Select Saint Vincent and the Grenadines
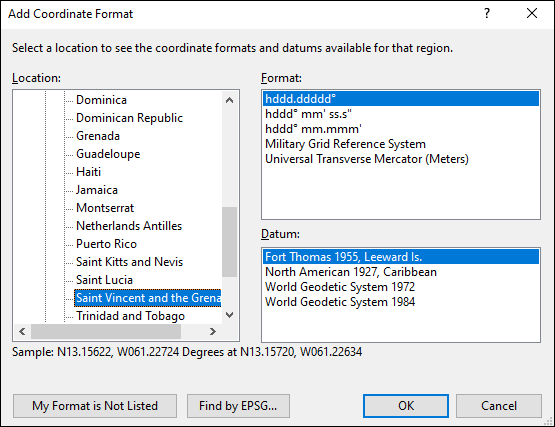555x427 pixels. (148, 298)
